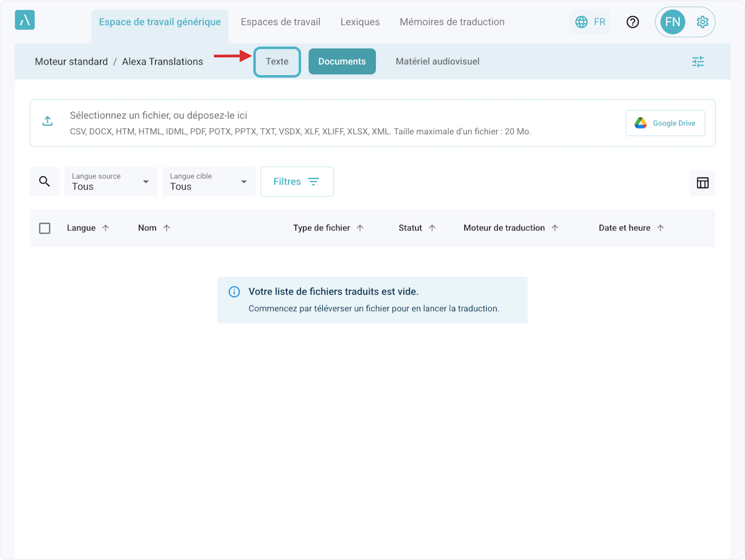Viewport: 745px width, 560px height.
Task: Expand the Langue cible dropdown
Action: (209, 181)
